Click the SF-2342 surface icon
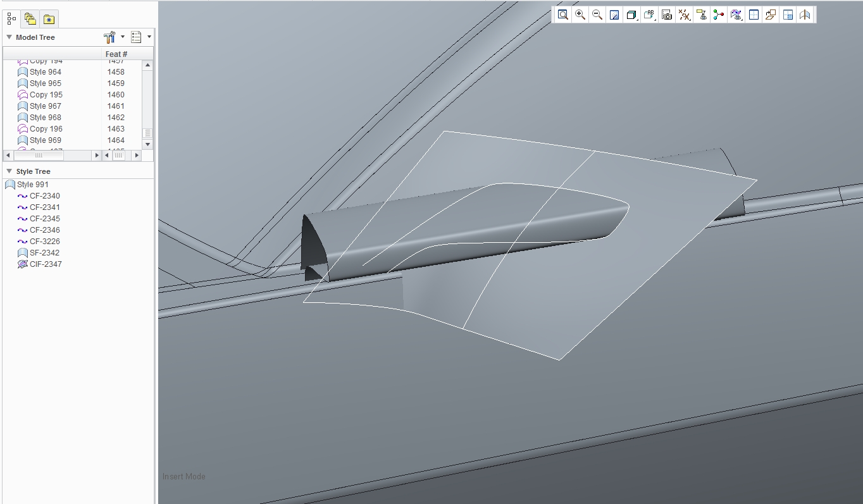 (23, 253)
